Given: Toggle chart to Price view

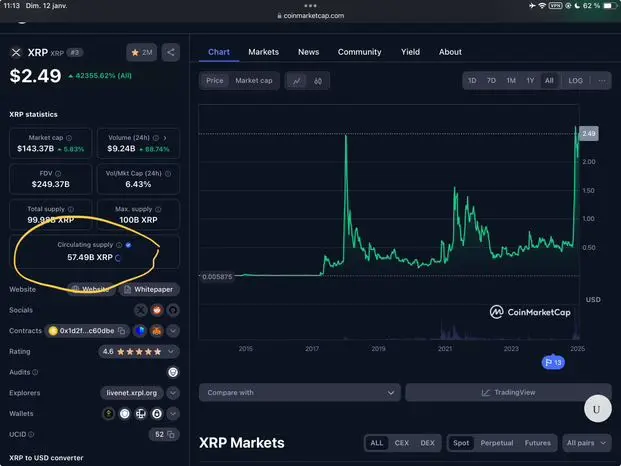Looking at the screenshot, I should click(x=215, y=81).
